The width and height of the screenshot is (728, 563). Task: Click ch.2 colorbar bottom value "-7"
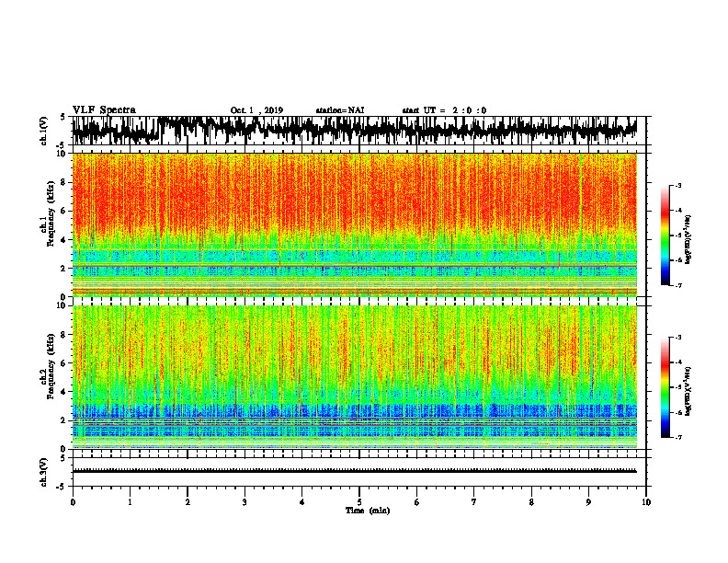(x=678, y=438)
